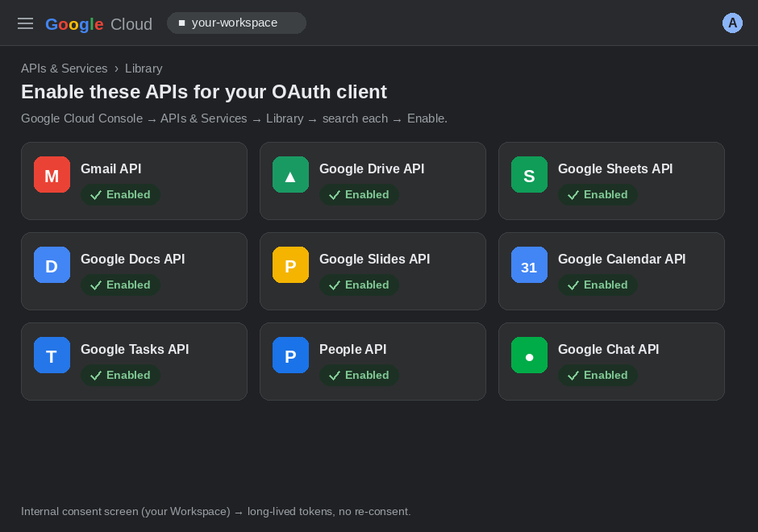Open the hamburger navigation menu

[25, 23]
